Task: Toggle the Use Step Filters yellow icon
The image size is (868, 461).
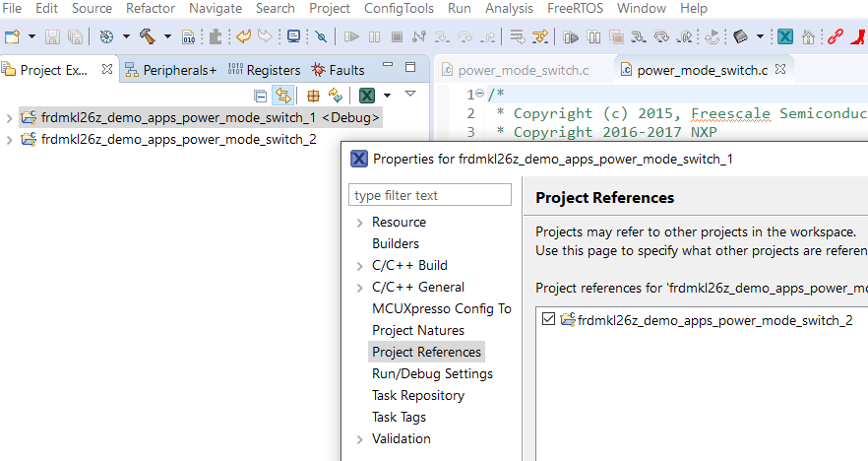Action: [540, 37]
